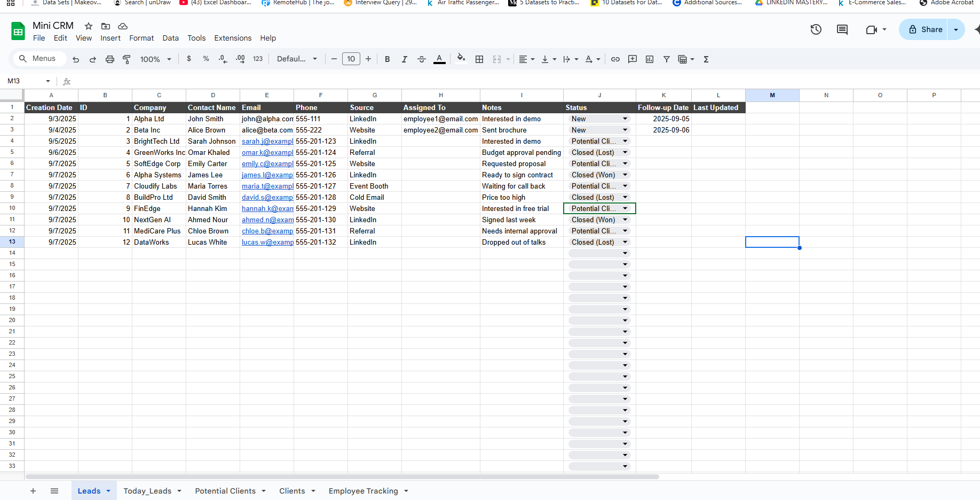The image size is (980, 500).
Task: Insert a chart from the toolbar
Action: tap(649, 59)
